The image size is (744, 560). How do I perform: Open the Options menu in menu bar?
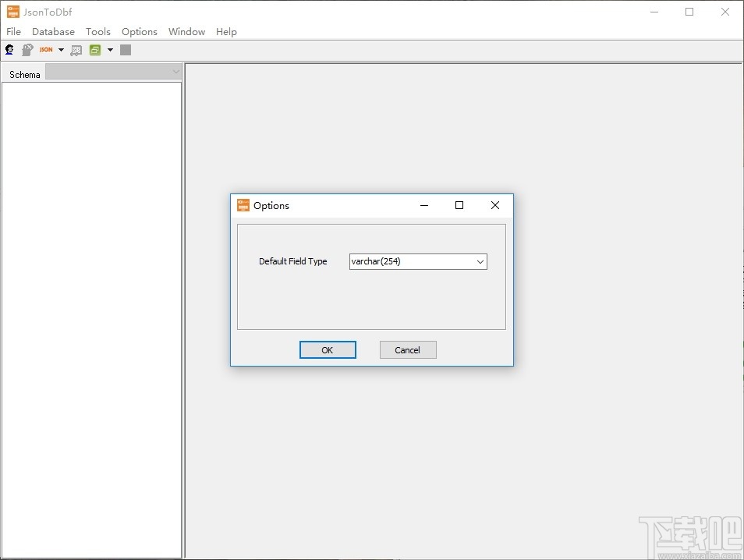coord(139,32)
